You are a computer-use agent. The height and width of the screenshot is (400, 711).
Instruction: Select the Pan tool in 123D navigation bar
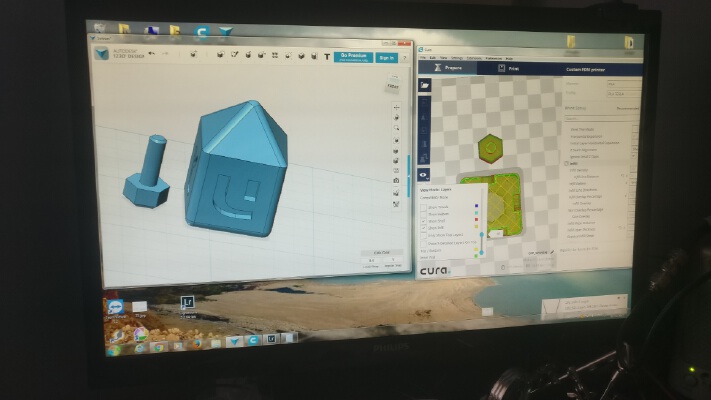click(x=396, y=107)
